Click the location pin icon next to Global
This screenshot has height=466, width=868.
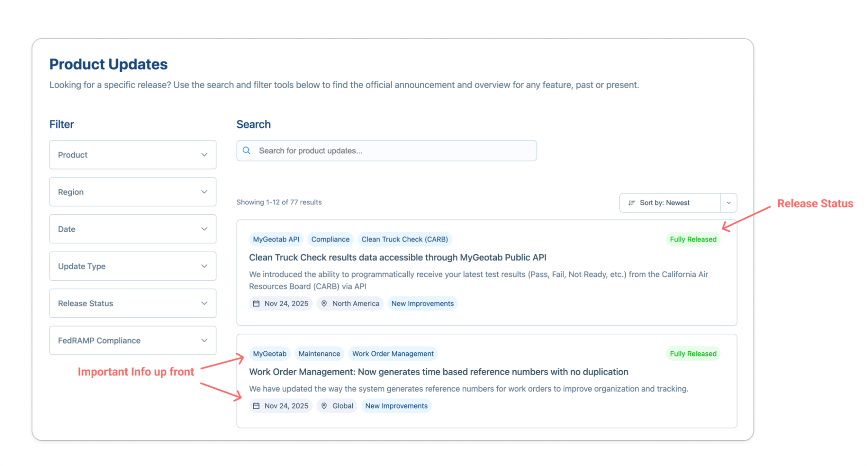click(324, 406)
